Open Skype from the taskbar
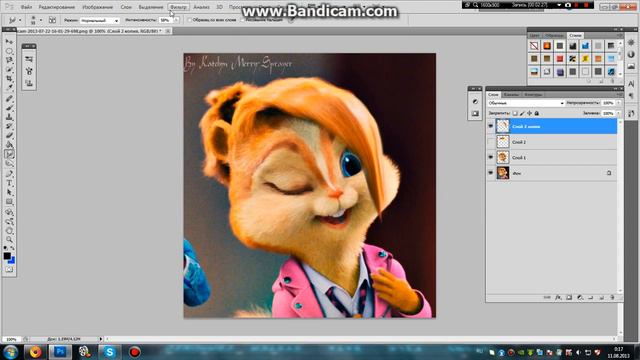 [x=109, y=352]
